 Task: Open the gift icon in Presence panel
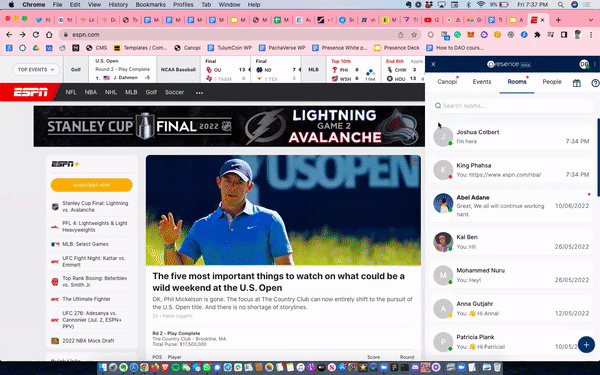coord(576,83)
